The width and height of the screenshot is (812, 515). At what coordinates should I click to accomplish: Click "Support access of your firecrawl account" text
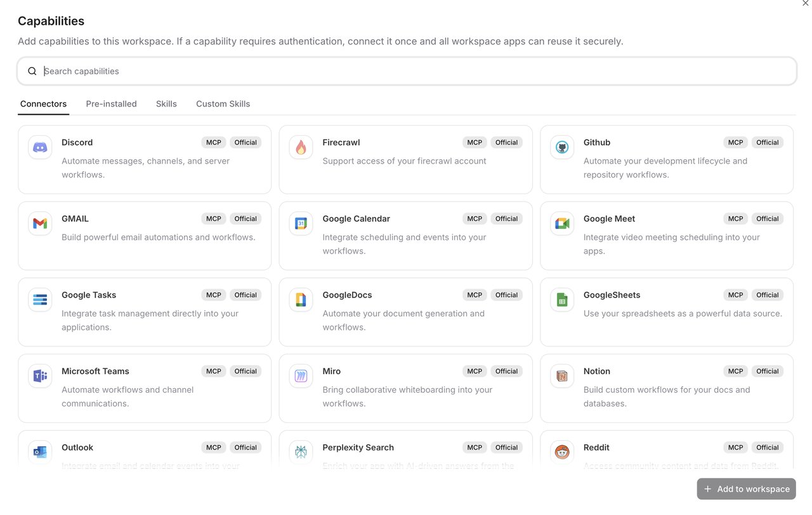tap(404, 161)
